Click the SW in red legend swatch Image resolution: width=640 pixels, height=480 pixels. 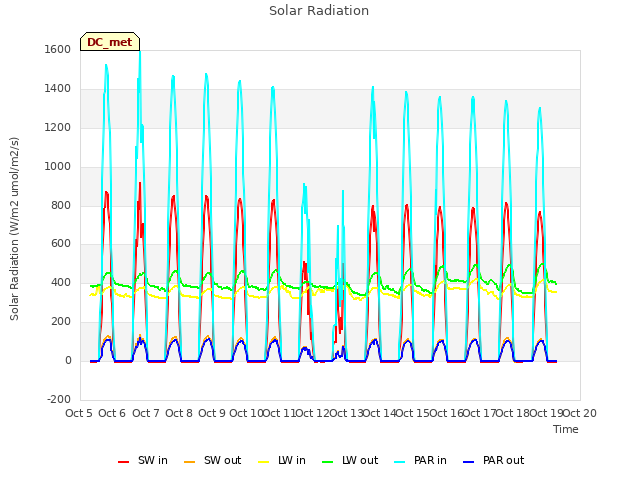pos(123,462)
